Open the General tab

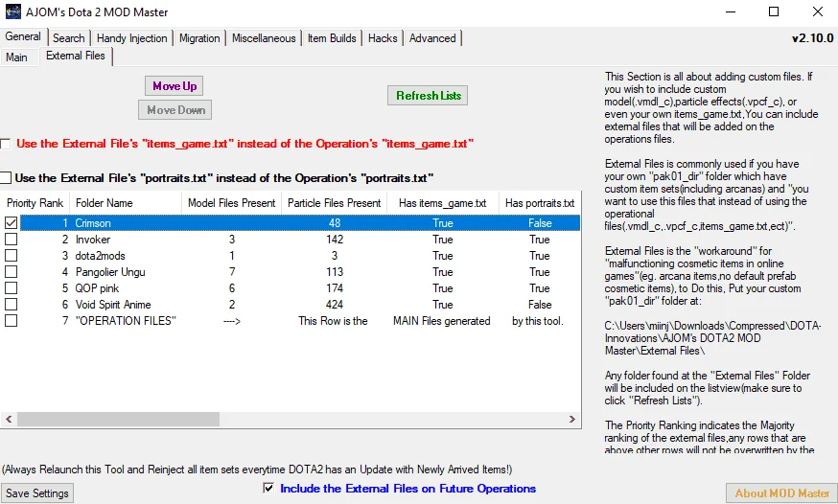[23, 36]
